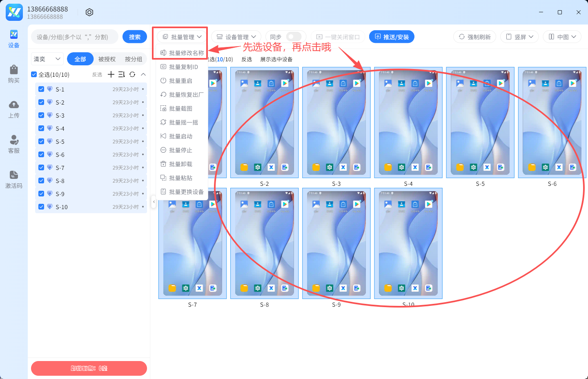Open the 设备管理 dropdown
588x379 pixels.
pyautogui.click(x=236, y=37)
